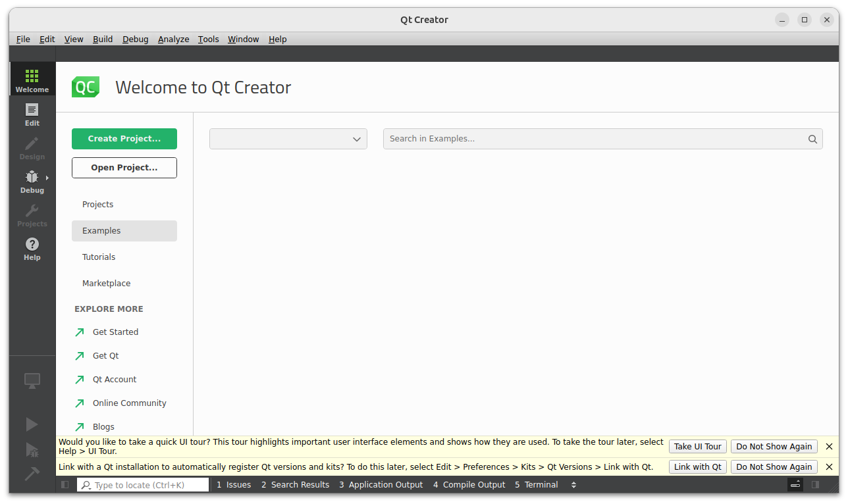Open Design mode in the sidebar

(x=32, y=148)
